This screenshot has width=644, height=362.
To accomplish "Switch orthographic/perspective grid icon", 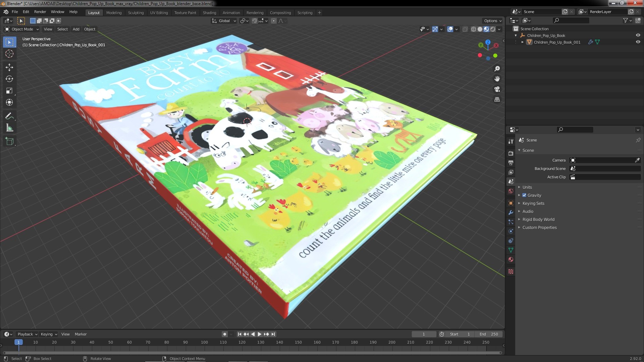I will point(497,100).
